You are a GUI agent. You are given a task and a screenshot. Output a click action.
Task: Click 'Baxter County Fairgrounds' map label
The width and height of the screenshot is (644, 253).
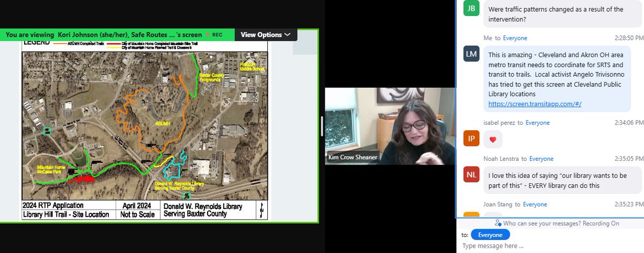(x=211, y=77)
